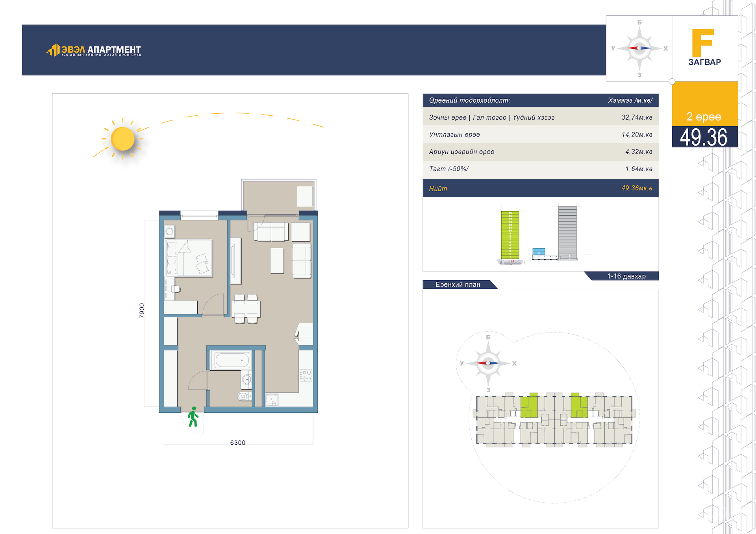This screenshot has height=534, width=756.
Task: Click the bathroom washbasin
Action: 246,380
